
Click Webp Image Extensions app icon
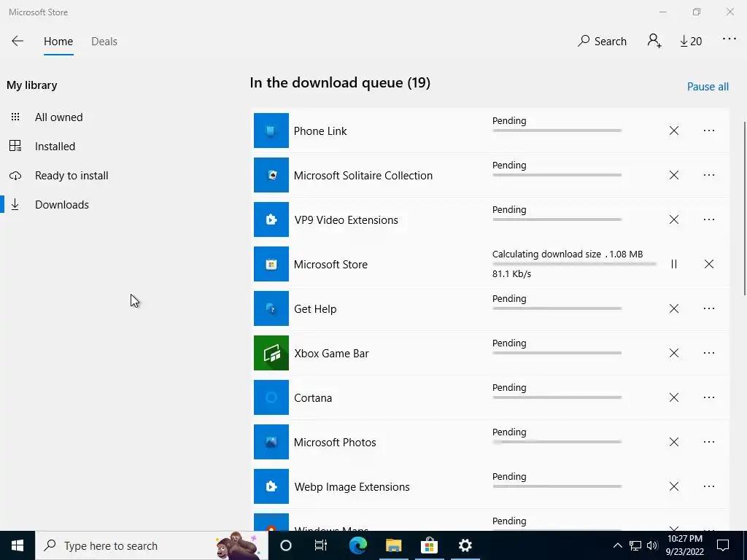(271, 486)
